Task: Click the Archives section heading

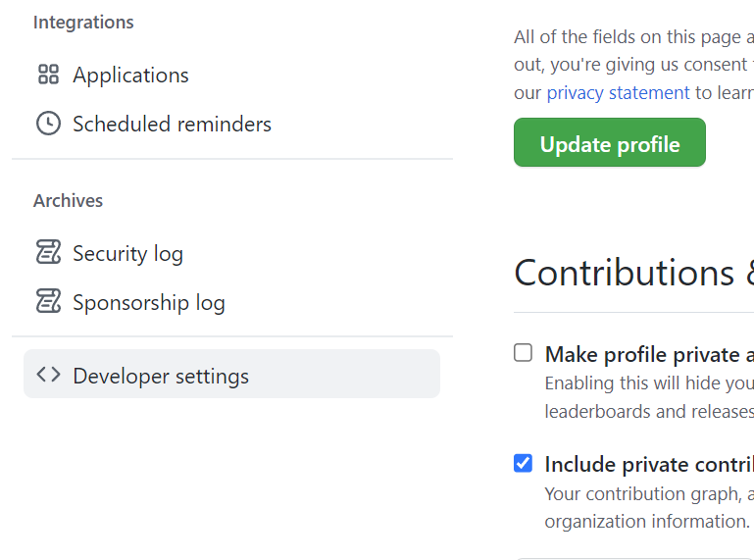Action: point(68,200)
